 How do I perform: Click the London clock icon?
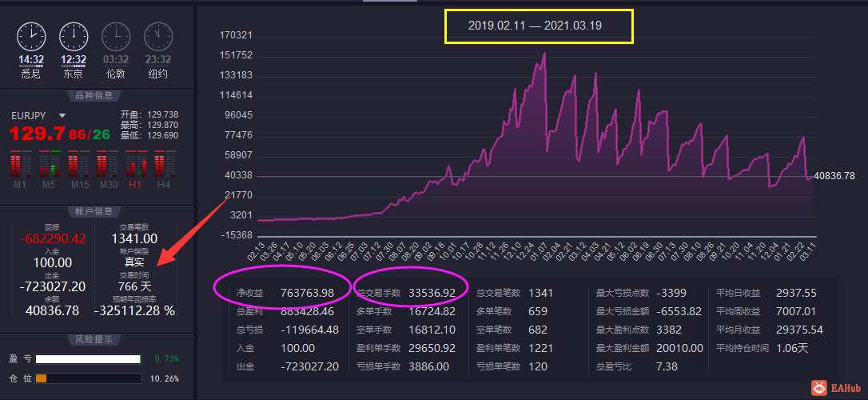[116, 37]
